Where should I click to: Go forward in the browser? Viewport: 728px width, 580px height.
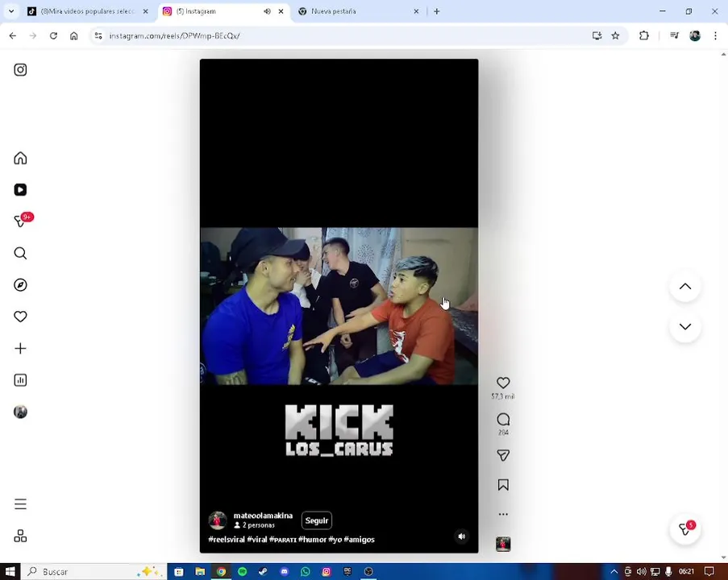pyautogui.click(x=33, y=35)
